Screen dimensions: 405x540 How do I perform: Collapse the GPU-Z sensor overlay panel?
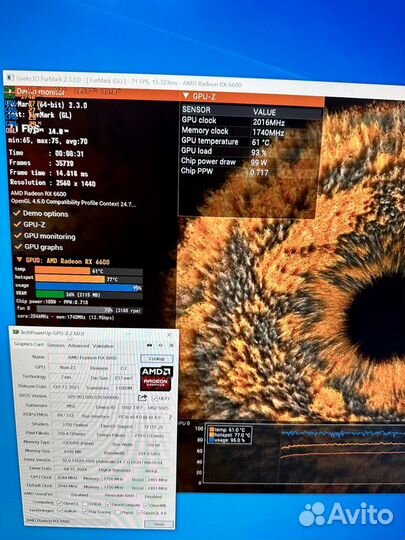[186, 96]
